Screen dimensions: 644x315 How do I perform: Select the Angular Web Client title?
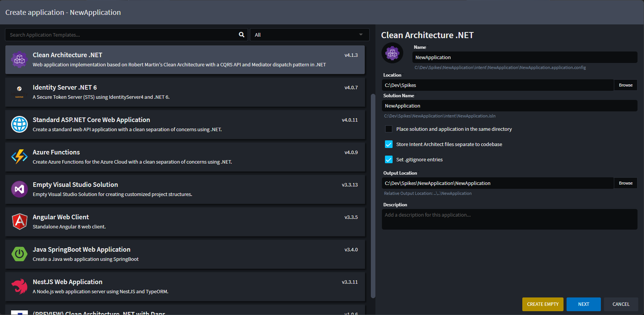[x=61, y=217]
